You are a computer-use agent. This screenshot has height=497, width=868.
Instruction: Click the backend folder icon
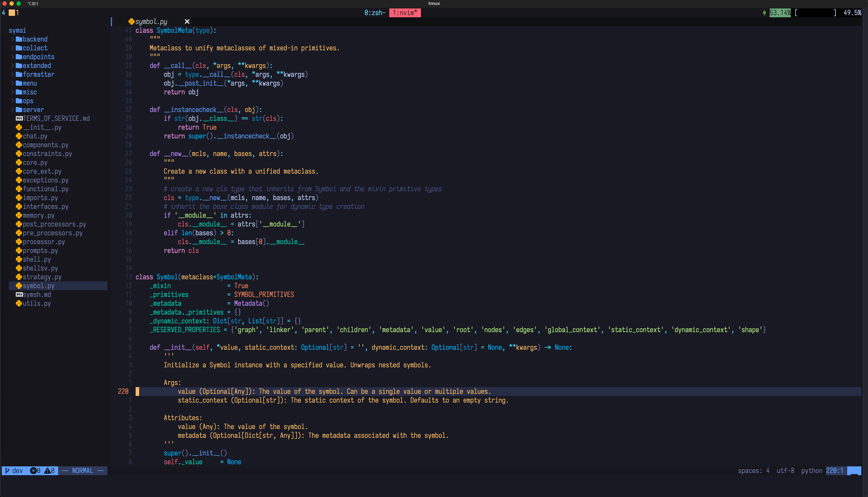coord(19,39)
